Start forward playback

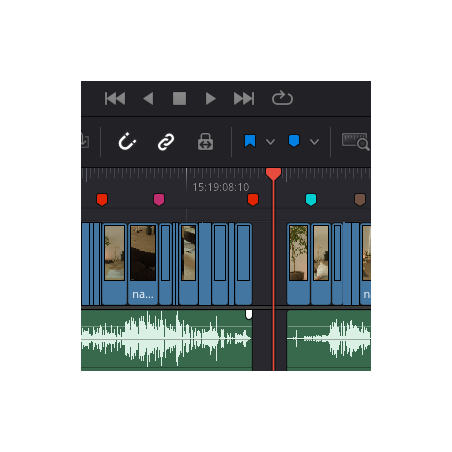tap(210, 99)
